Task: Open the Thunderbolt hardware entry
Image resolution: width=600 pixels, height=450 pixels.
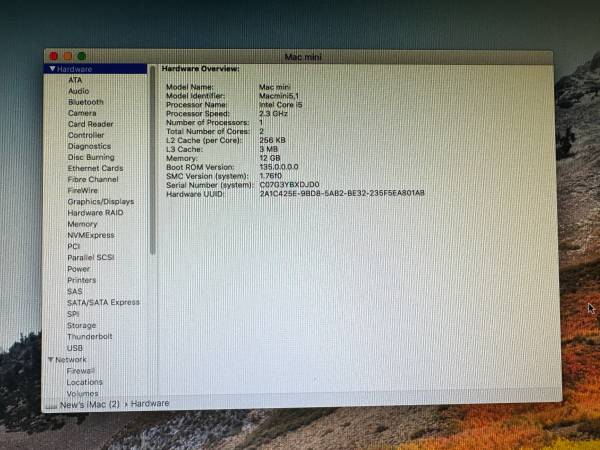Action: 89,337
